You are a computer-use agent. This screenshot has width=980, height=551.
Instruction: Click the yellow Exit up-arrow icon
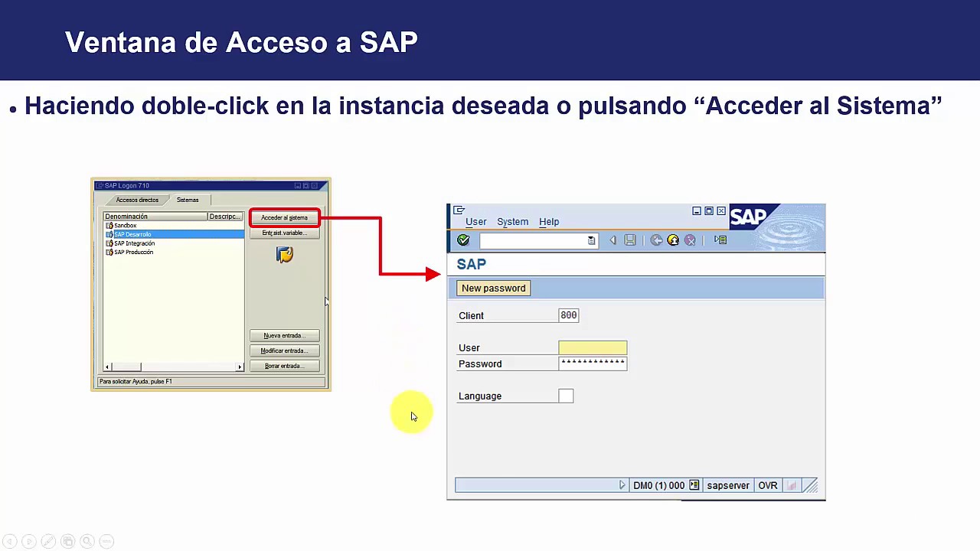pyautogui.click(x=673, y=240)
